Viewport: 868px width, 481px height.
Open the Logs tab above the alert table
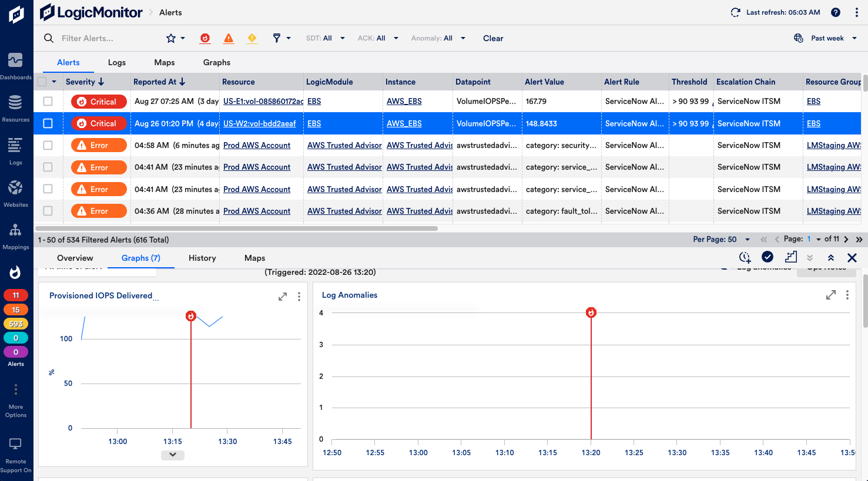coord(116,62)
